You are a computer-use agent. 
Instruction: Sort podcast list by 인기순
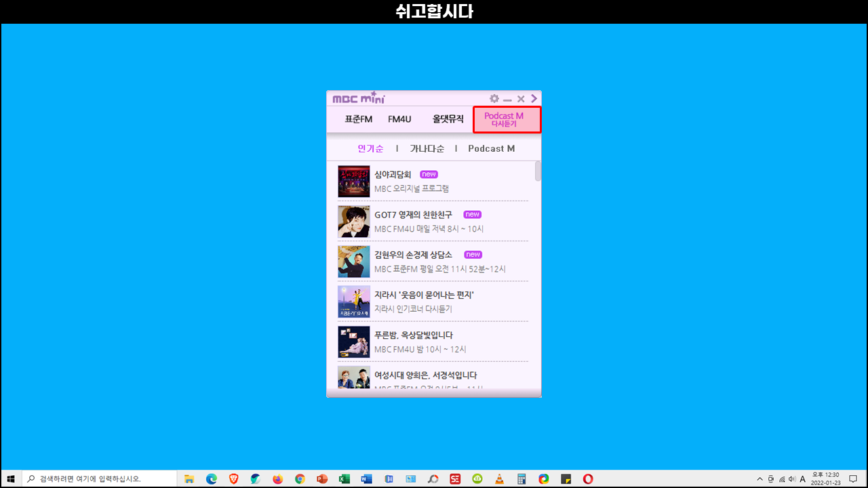[x=370, y=148]
